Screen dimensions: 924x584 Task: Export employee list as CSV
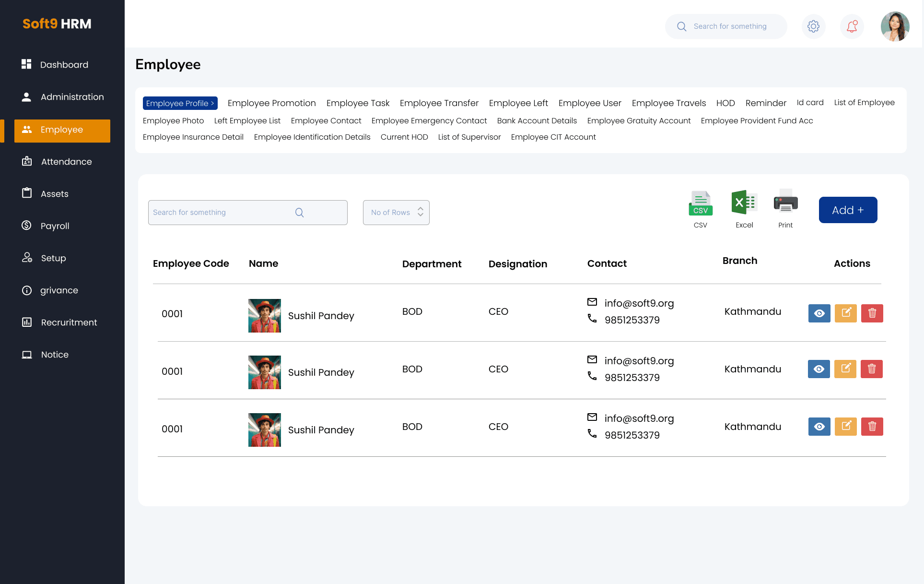tap(701, 209)
